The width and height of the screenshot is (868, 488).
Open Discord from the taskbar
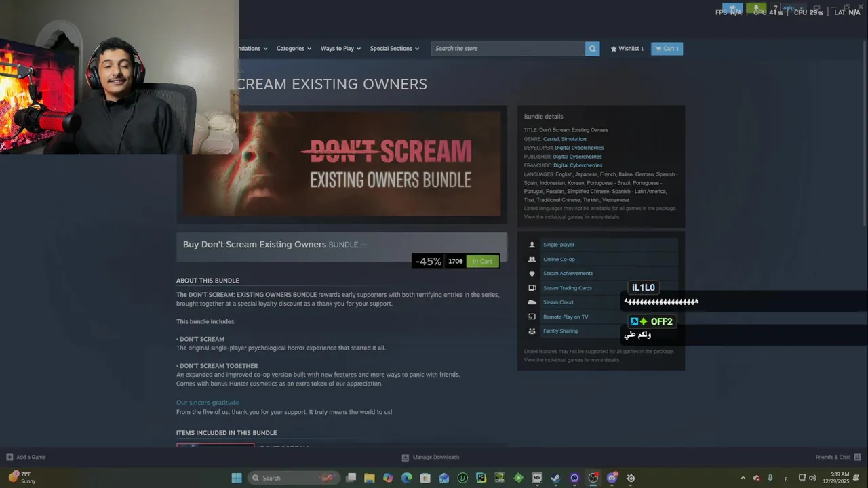[x=612, y=478]
